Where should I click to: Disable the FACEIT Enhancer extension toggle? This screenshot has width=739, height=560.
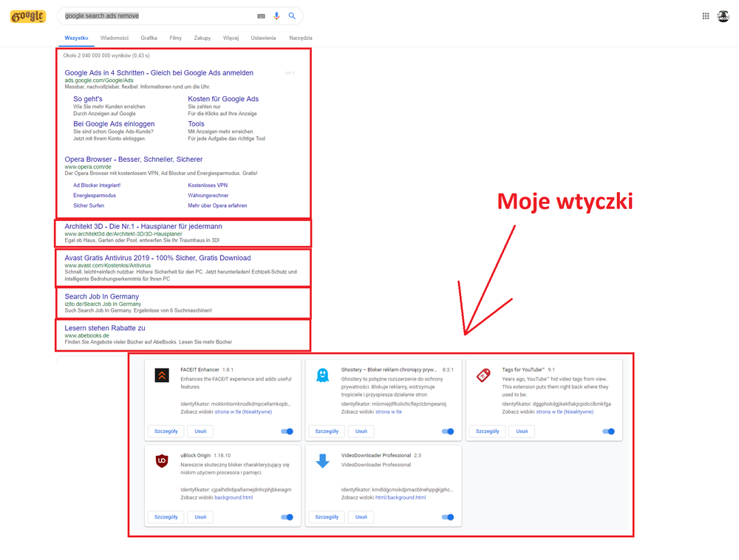tap(287, 431)
